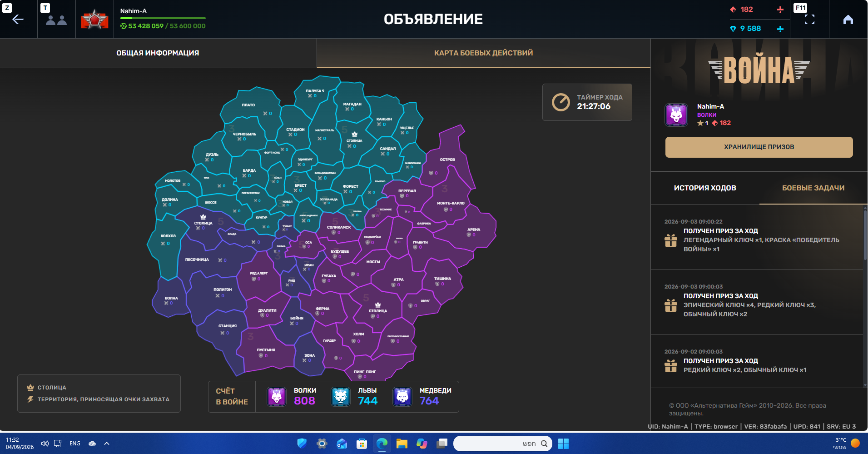Open the Хранилище призов button
This screenshot has height=454, width=868.
click(759, 147)
